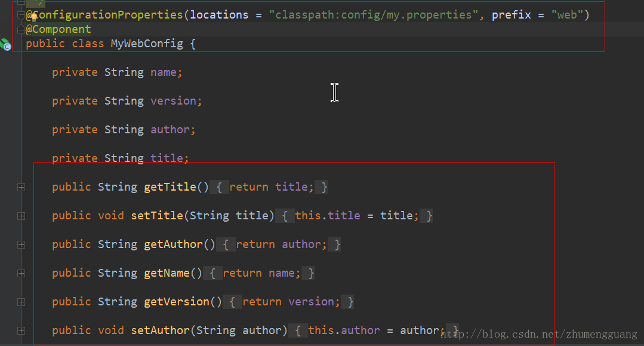644x346 pixels.
Task: Place caret in class name MyWebConfig
Action: (x=147, y=44)
